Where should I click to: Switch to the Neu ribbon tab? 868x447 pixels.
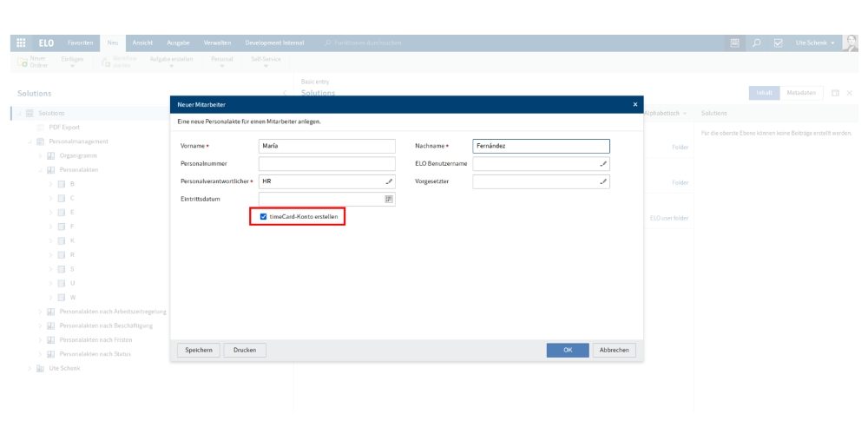[113, 43]
